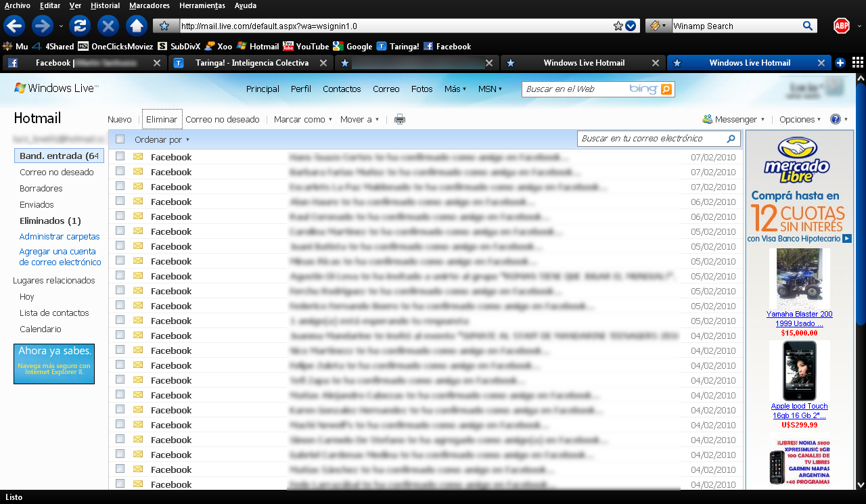866x504 pixels.
Task: Click the inbox search magnifier icon
Action: (x=731, y=139)
